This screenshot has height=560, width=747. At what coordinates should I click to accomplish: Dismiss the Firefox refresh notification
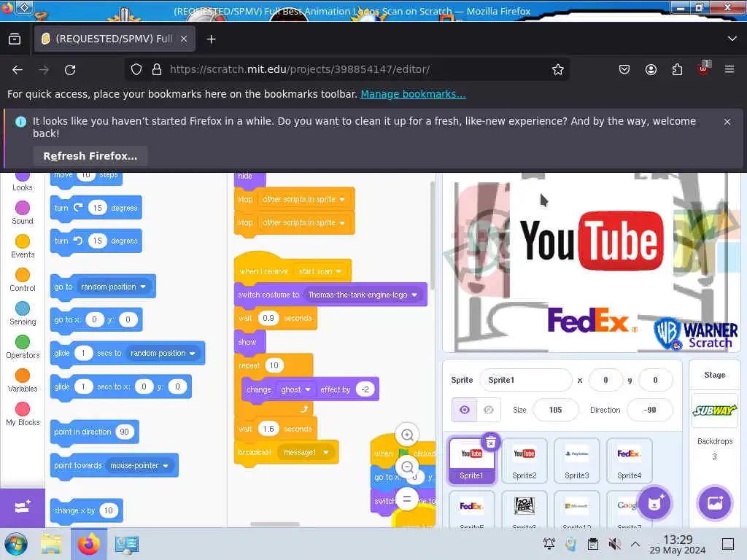coord(727,122)
